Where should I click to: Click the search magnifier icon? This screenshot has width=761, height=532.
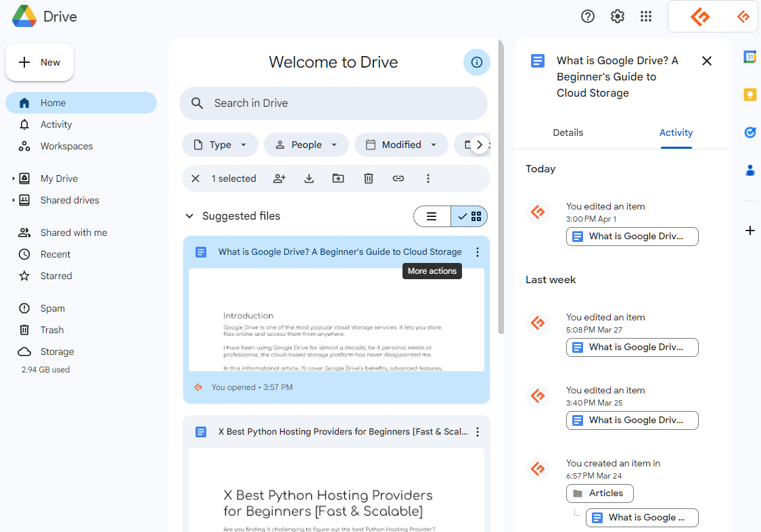pyautogui.click(x=197, y=103)
